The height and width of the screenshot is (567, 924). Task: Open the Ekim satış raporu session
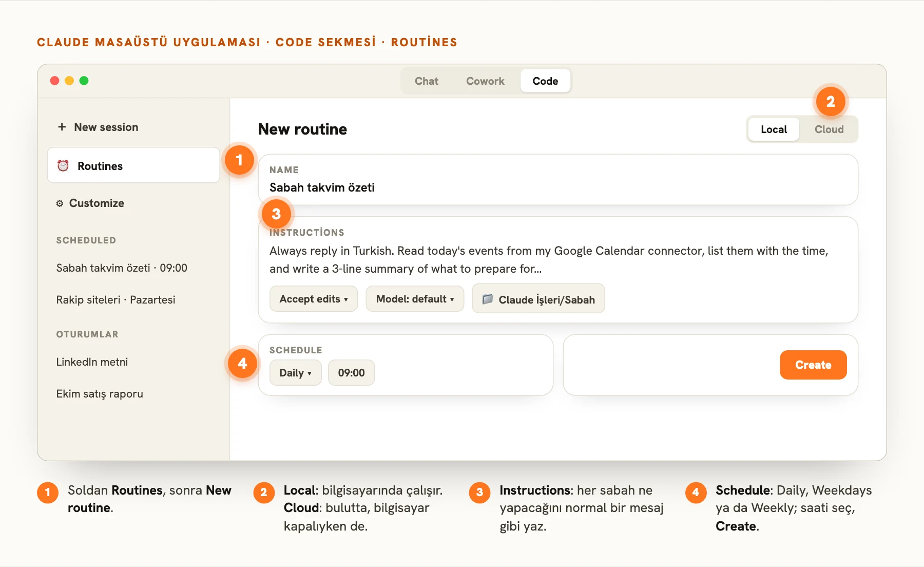pos(100,394)
